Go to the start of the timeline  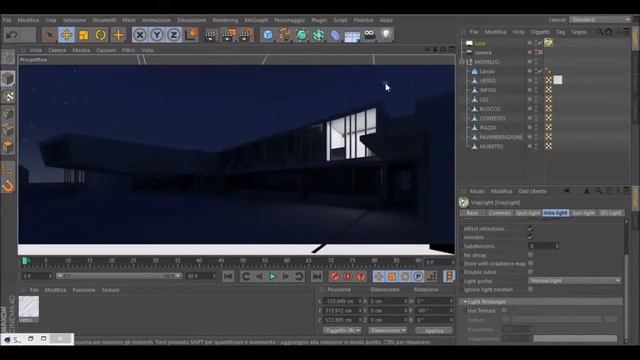pos(228,277)
